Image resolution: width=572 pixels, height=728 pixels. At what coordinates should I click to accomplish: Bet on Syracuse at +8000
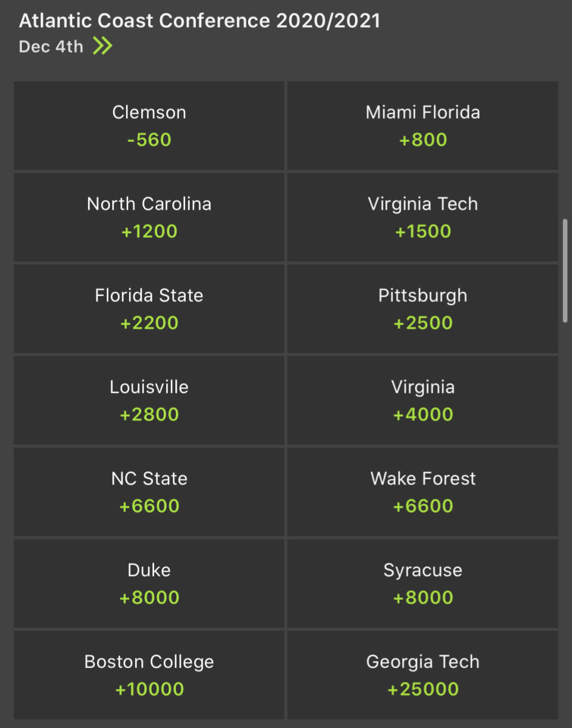(x=423, y=584)
